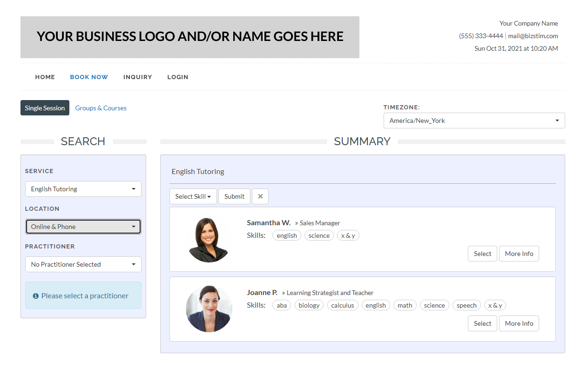This screenshot has width=588, height=376.
Task: Open the Practitioner selection dropdown
Action: click(x=83, y=264)
